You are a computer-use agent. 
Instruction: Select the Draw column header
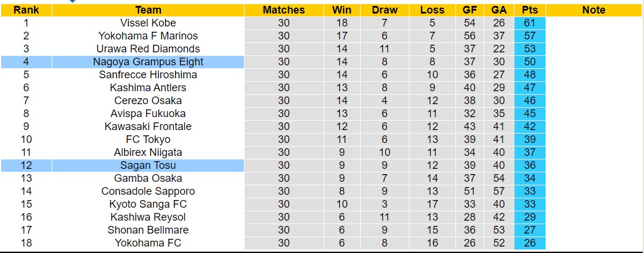[x=385, y=10]
